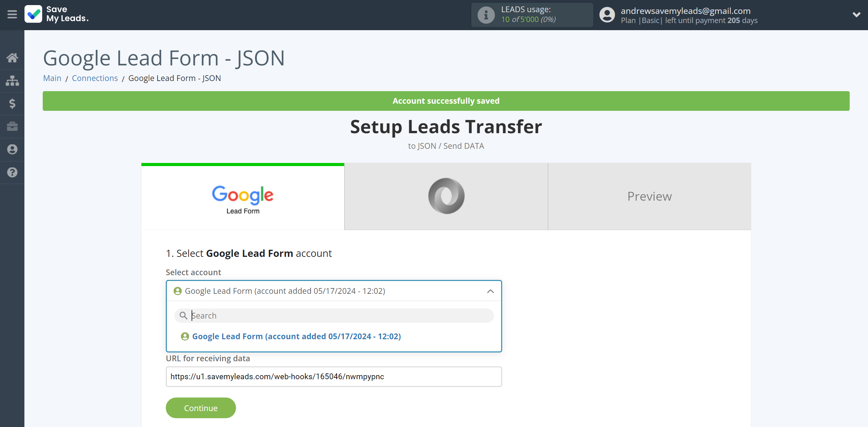Click the user account icon in top bar
Image resolution: width=868 pixels, height=427 pixels.
[x=608, y=14]
